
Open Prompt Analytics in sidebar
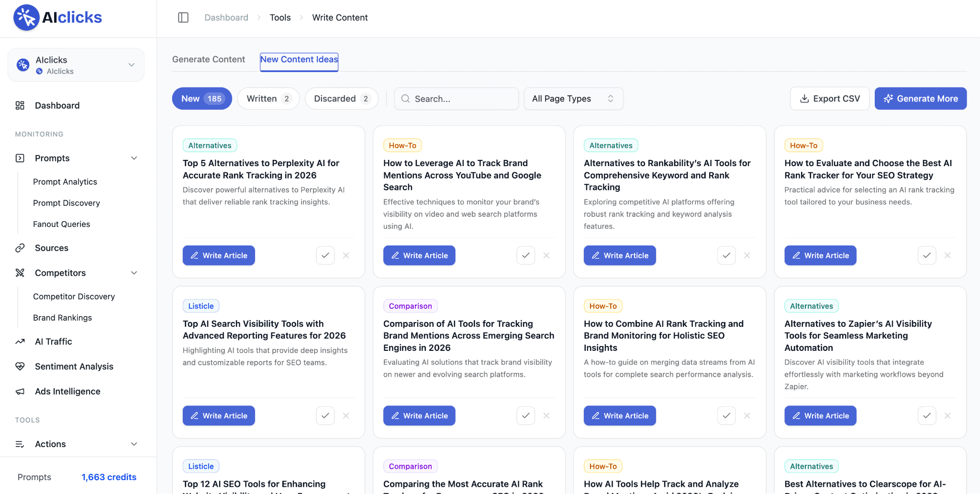pos(65,182)
